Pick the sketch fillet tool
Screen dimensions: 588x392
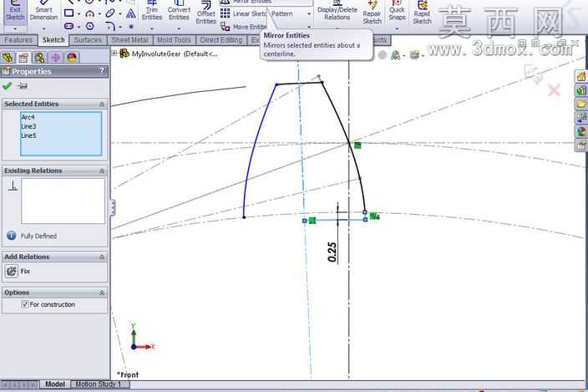pos(110,26)
